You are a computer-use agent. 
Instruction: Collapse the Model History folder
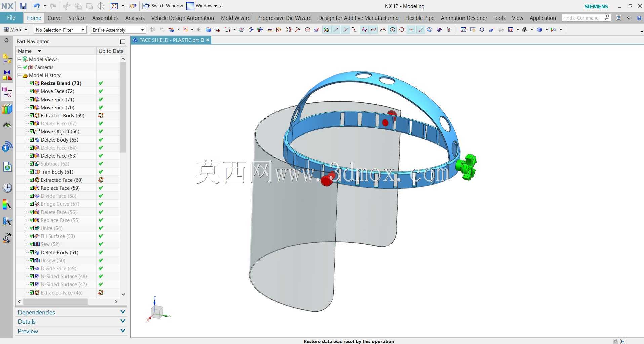[19, 75]
